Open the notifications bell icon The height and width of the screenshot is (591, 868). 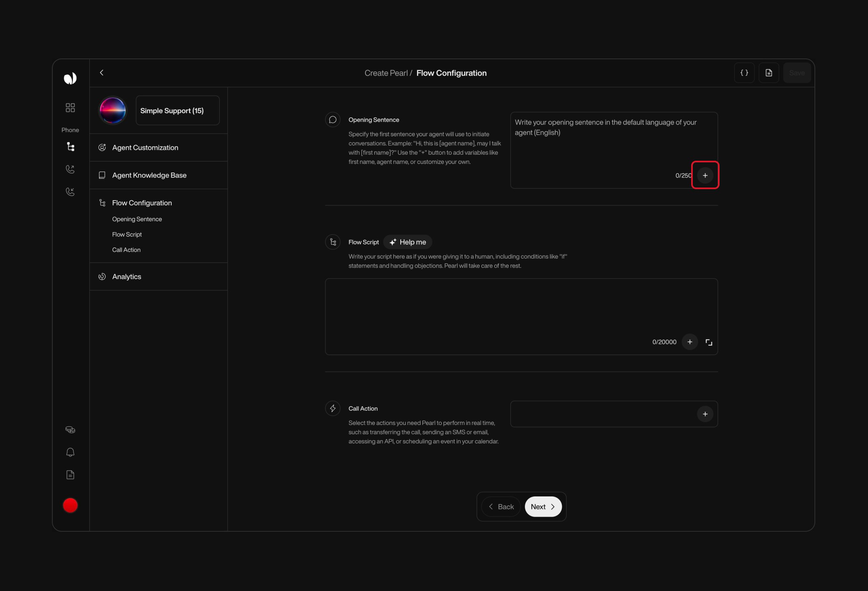(70, 452)
